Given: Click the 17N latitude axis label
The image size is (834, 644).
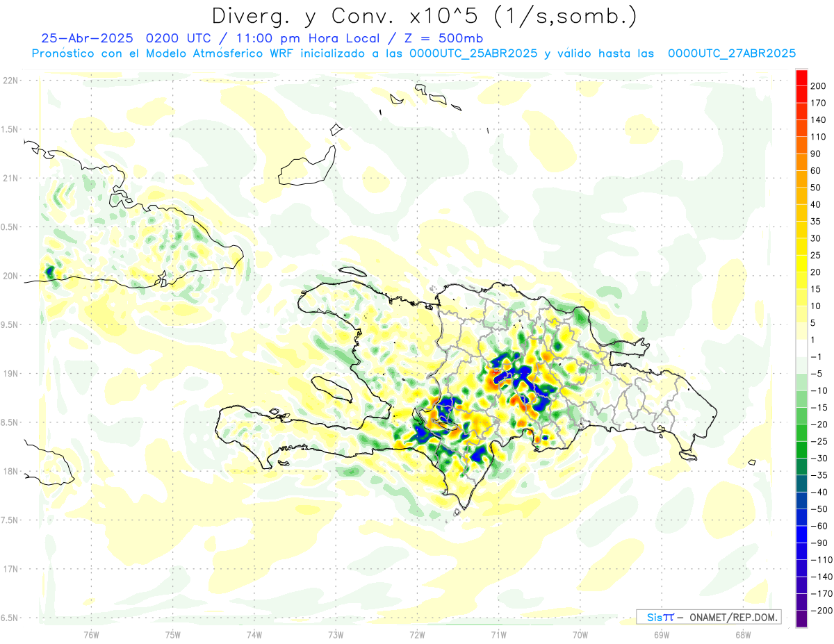Looking at the screenshot, I should 10,569.
